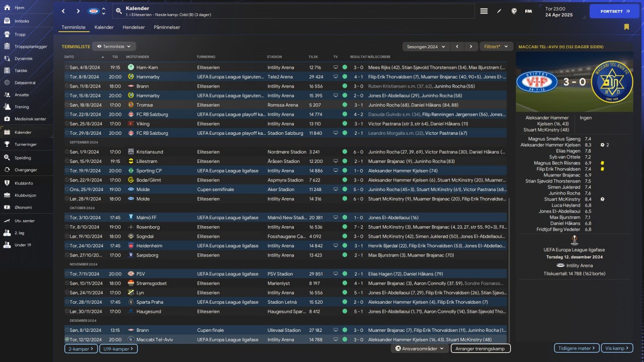Open Overganger transfers page

[x=27, y=170]
